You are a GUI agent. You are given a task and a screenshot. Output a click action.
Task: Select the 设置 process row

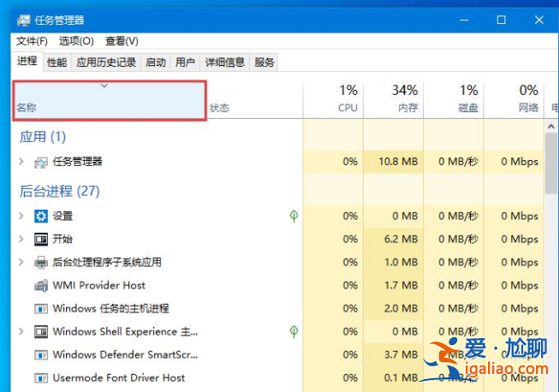(x=277, y=216)
